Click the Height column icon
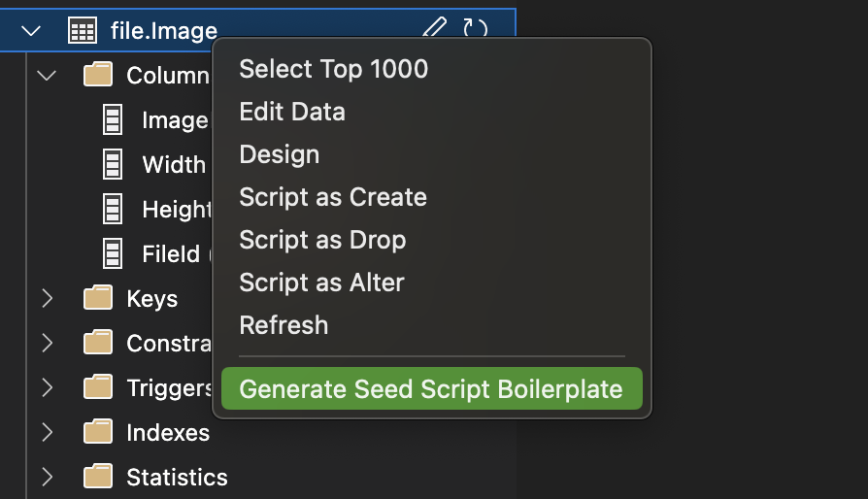 tap(113, 209)
